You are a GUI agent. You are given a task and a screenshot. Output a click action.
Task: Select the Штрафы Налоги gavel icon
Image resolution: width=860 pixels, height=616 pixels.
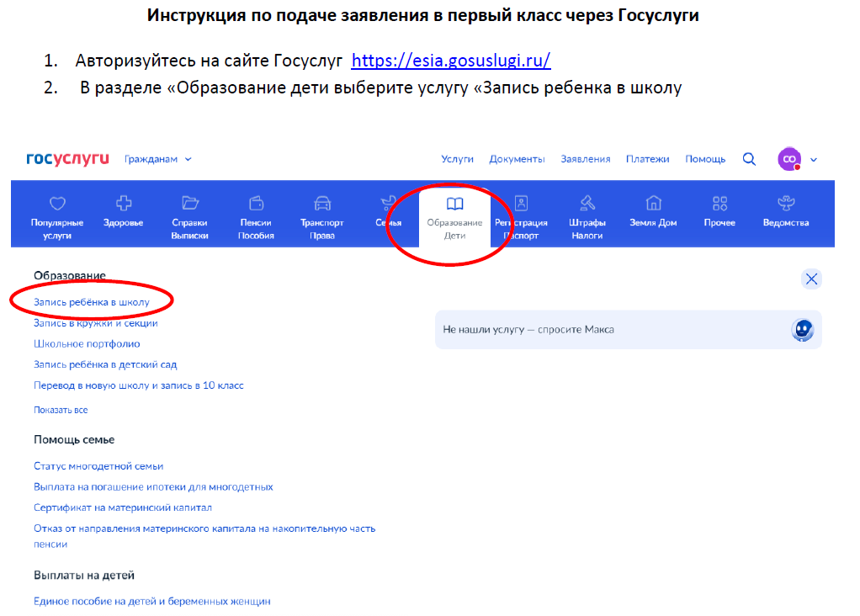[587, 204]
